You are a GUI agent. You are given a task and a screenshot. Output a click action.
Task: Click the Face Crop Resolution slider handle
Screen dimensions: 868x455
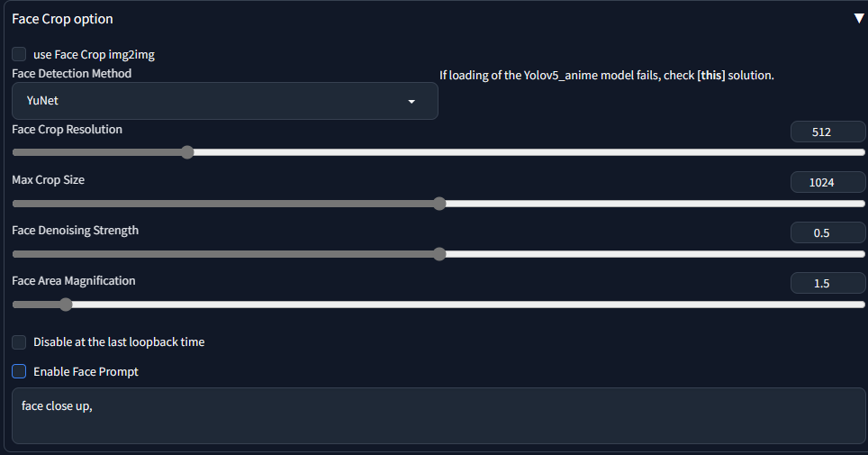(187, 152)
